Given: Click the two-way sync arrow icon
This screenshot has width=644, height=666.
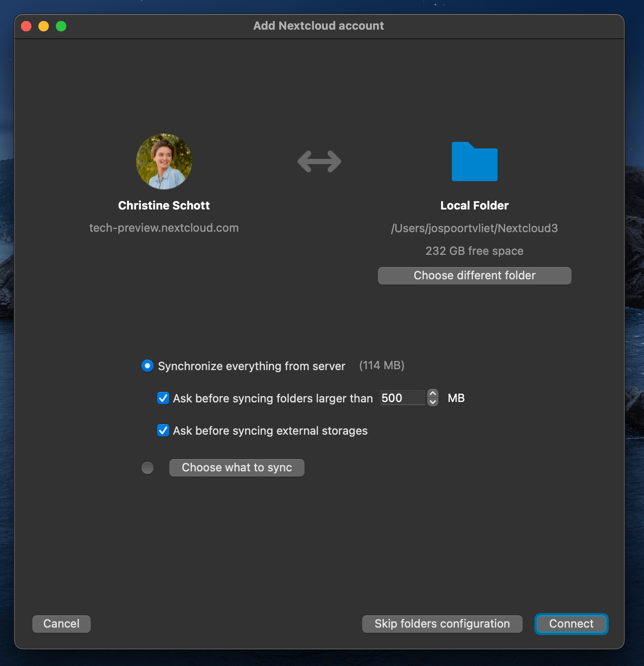Looking at the screenshot, I should (319, 161).
